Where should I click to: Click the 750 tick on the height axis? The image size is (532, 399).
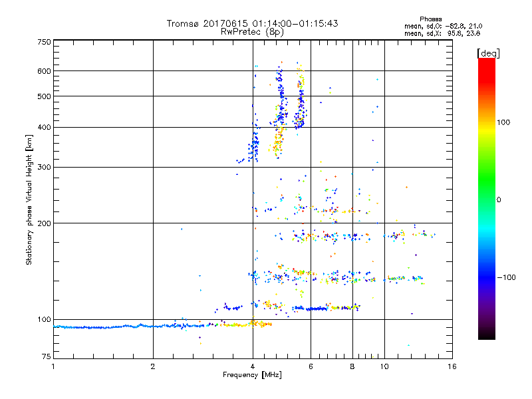point(44,42)
